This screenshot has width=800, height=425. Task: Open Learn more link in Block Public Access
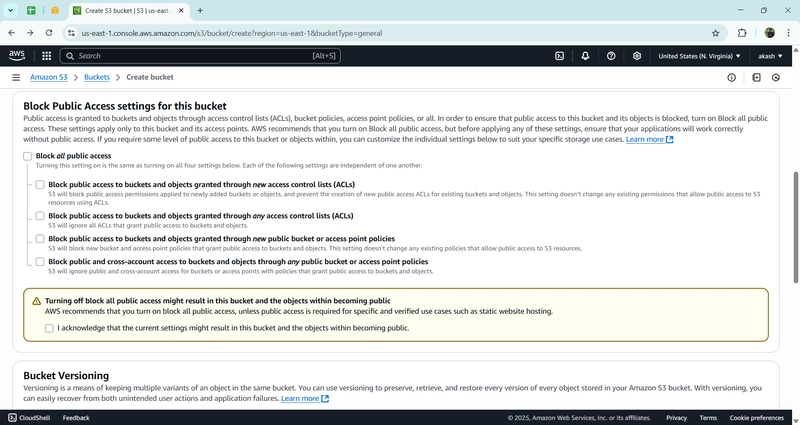(649, 139)
